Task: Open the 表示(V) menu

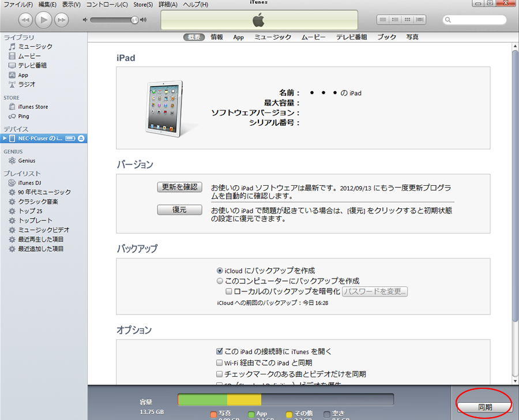Action: pyautogui.click(x=71, y=4)
